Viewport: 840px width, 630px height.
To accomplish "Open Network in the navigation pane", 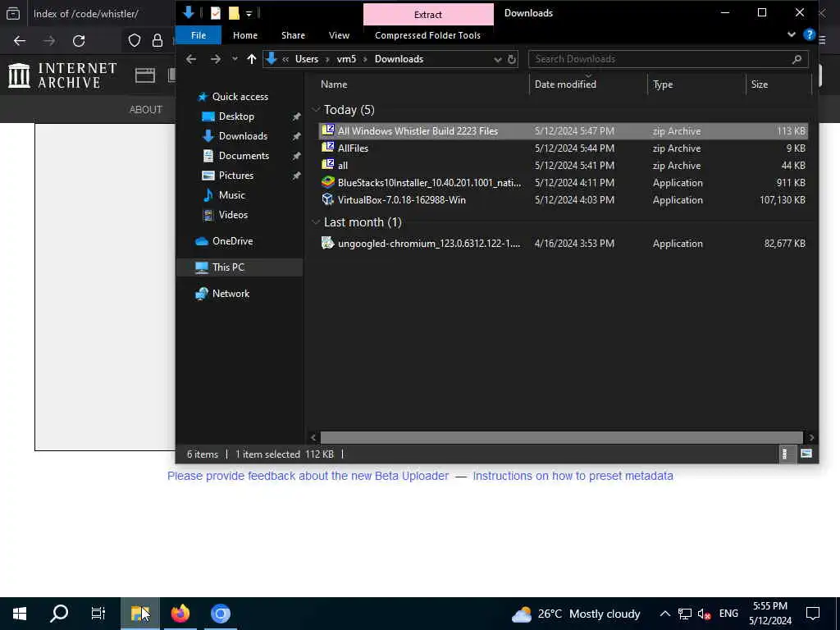I will click(x=231, y=294).
